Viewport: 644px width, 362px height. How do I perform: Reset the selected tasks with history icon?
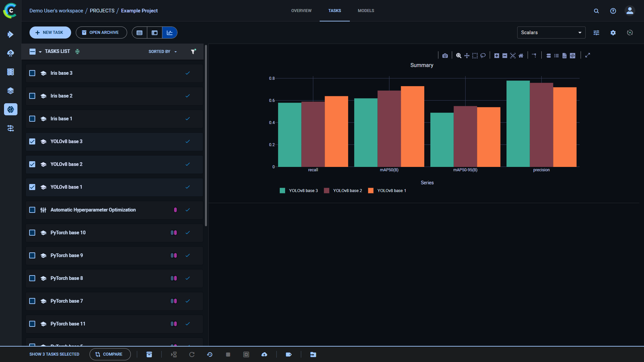point(210,354)
